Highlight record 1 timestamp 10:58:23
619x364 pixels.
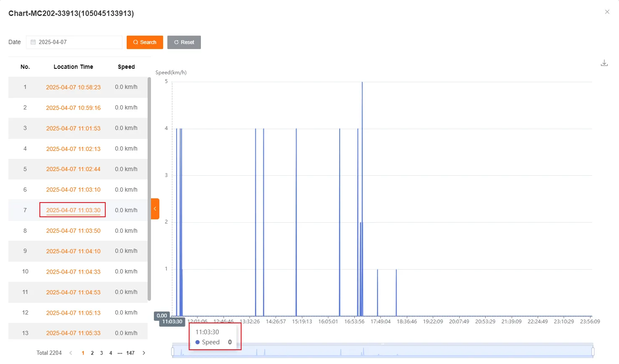73,87
